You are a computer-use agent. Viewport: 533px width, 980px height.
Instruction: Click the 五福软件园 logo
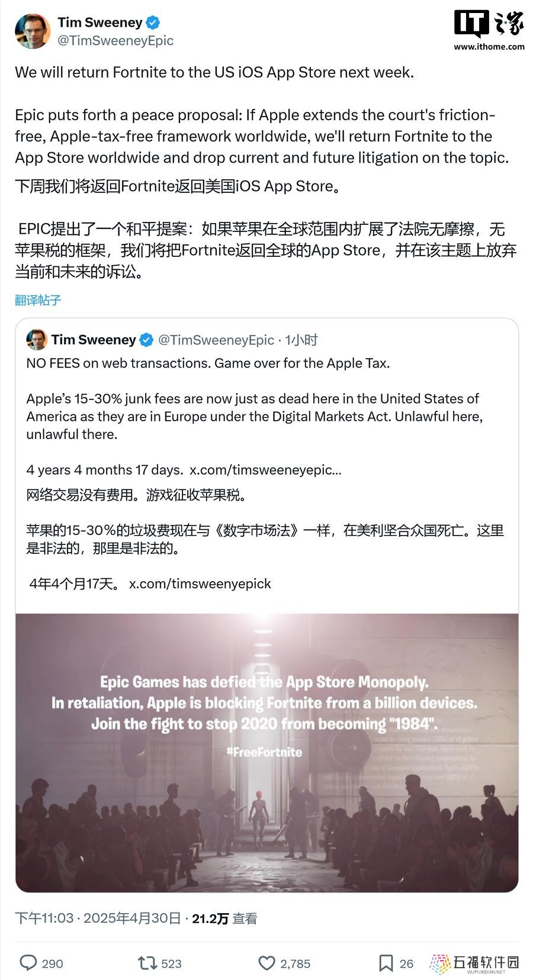[x=474, y=964]
